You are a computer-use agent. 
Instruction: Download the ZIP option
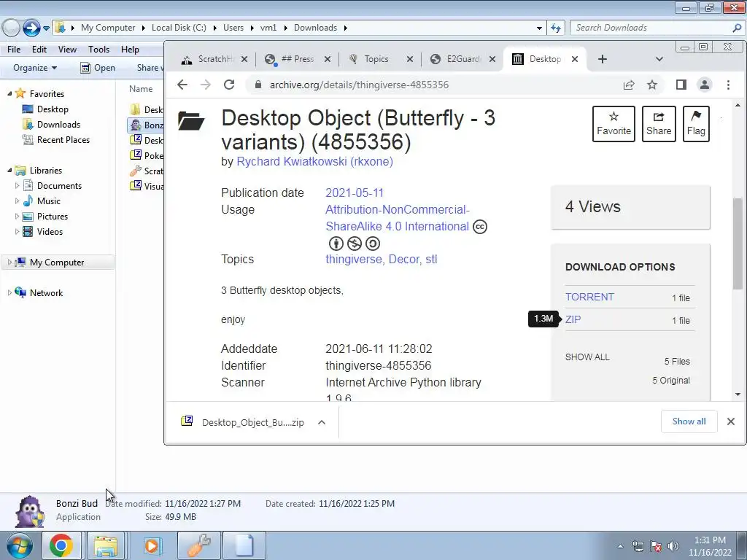coord(573,319)
